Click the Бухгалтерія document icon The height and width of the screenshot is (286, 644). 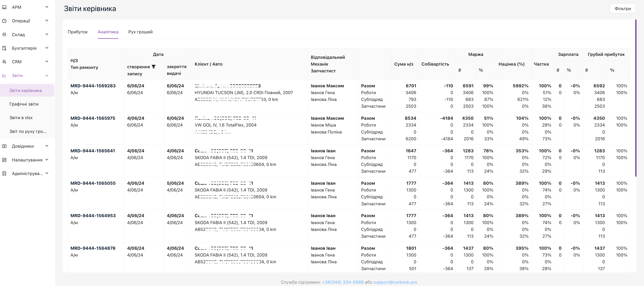point(4,48)
